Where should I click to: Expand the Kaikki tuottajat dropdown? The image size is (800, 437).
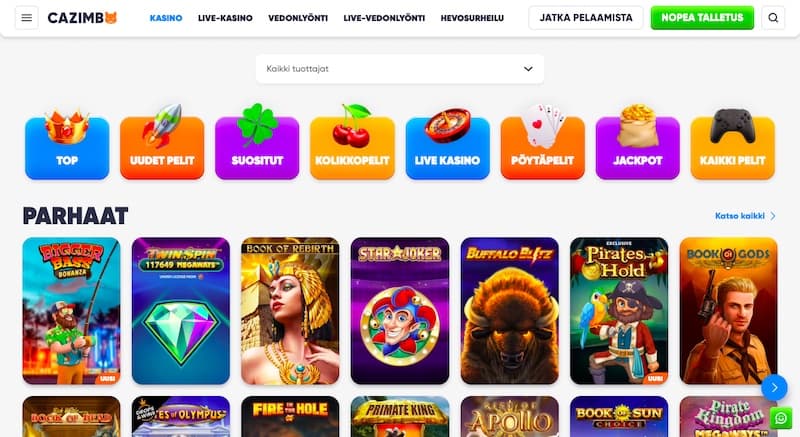click(x=400, y=69)
